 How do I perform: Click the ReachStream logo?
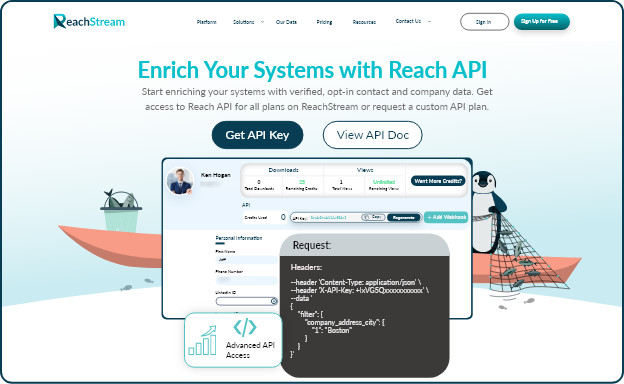pos(89,21)
